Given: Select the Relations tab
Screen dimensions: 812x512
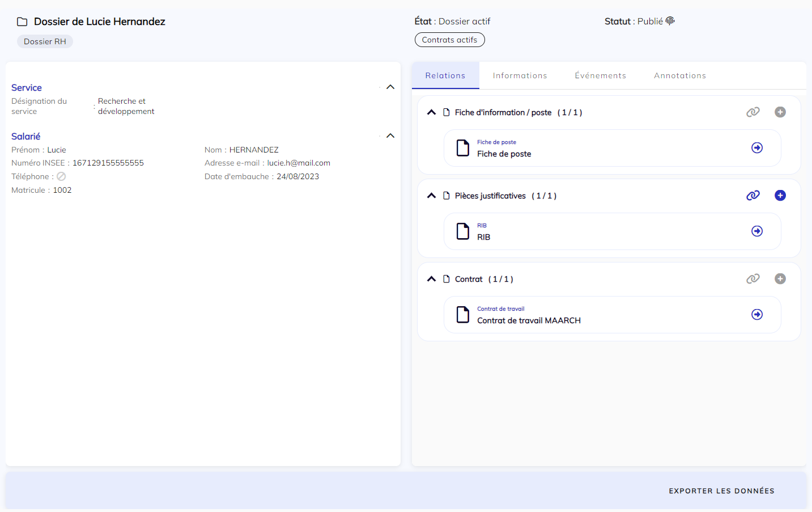Looking at the screenshot, I should click(x=445, y=75).
